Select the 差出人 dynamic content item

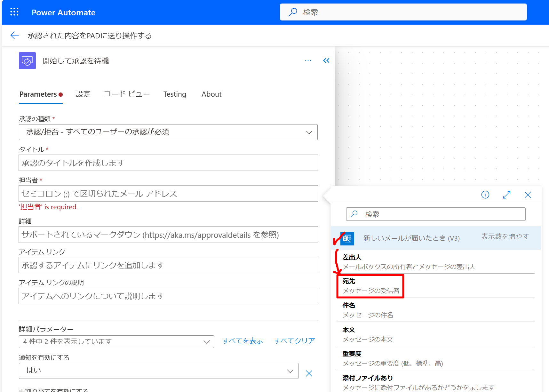pyautogui.click(x=436, y=262)
